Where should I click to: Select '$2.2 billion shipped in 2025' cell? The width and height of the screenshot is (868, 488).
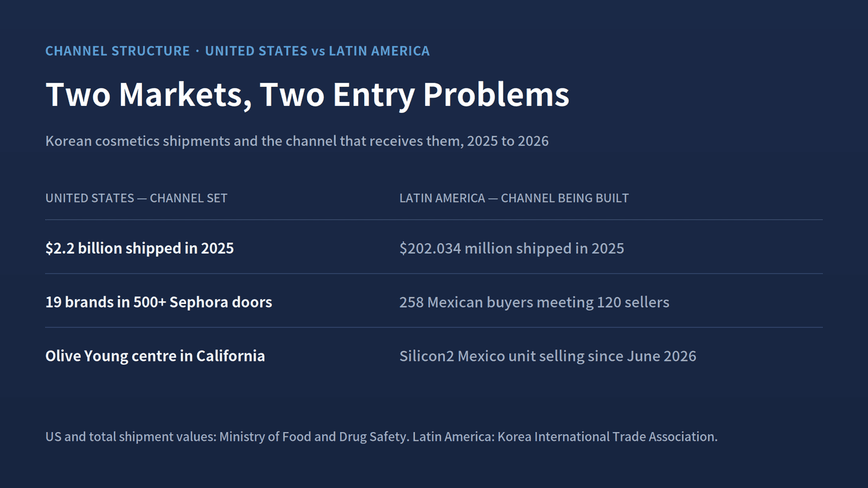coord(139,248)
